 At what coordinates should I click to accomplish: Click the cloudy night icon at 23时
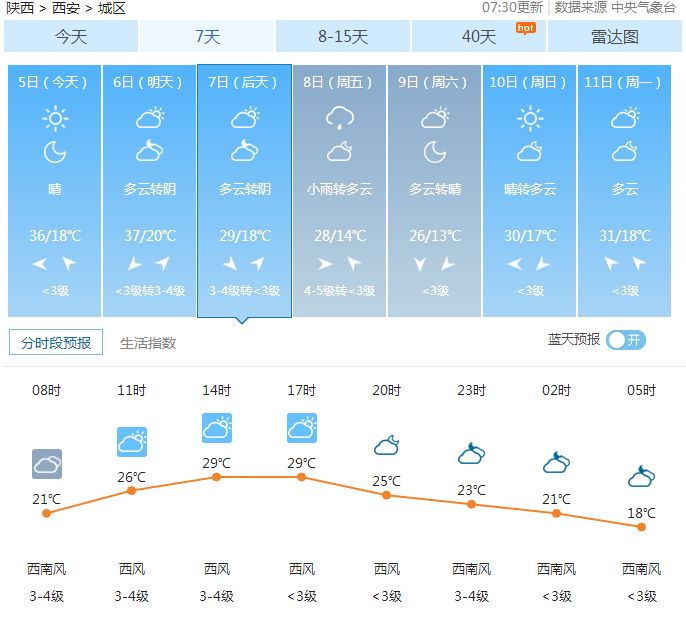point(472,453)
